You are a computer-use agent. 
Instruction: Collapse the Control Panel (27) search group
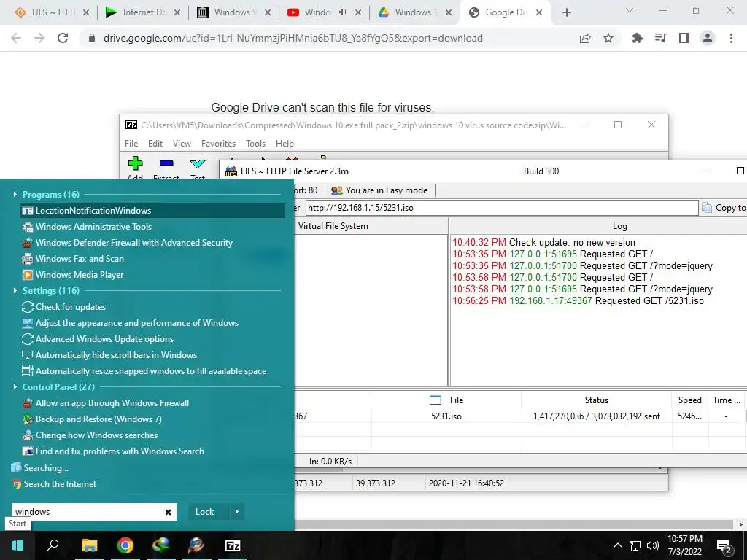[15, 386]
